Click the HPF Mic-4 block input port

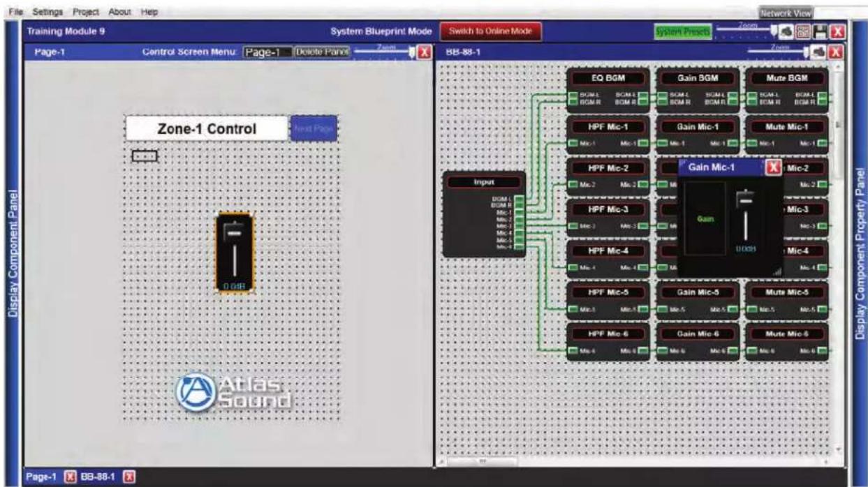coord(571,267)
